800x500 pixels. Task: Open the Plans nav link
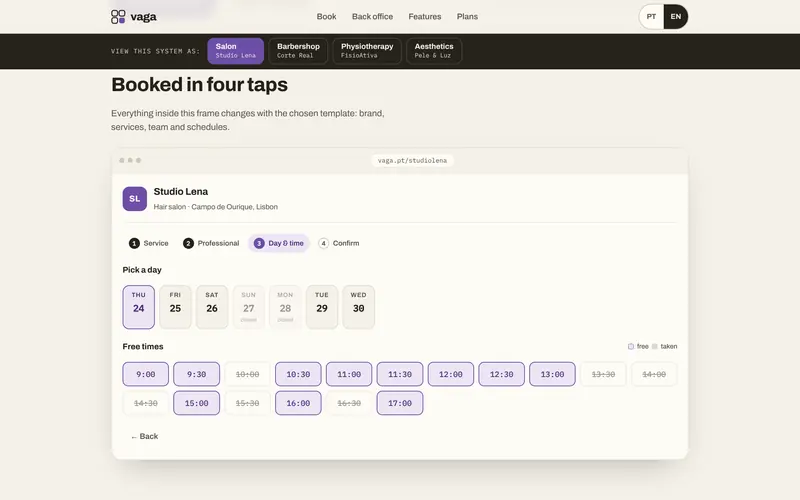click(467, 17)
